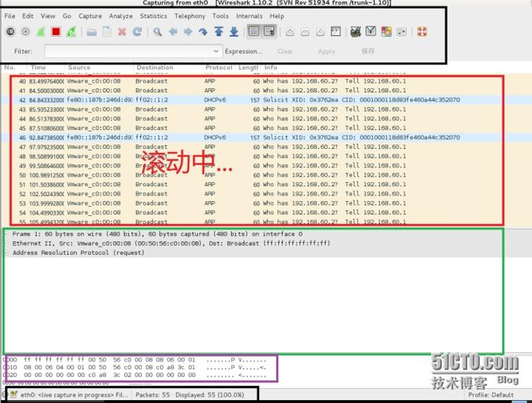Click the Apply filter button

click(327, 51)
